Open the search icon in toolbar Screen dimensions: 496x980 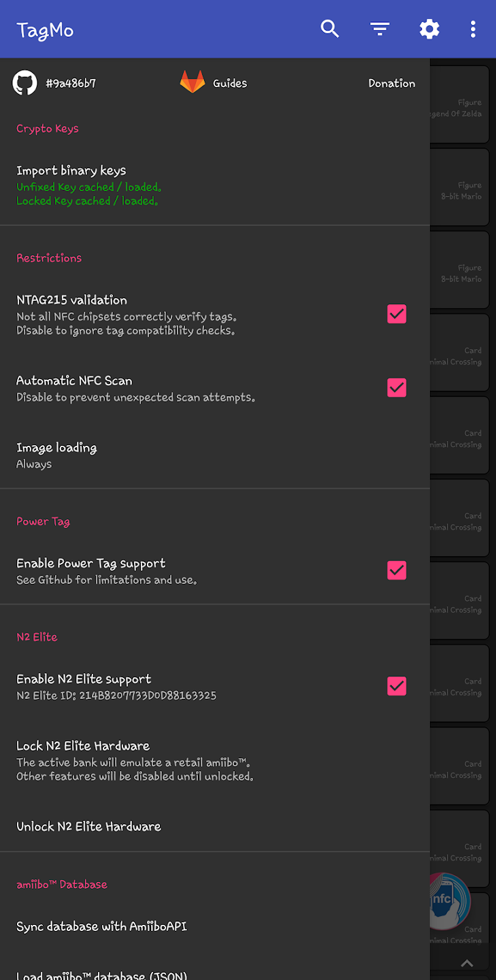pos(330,29)
